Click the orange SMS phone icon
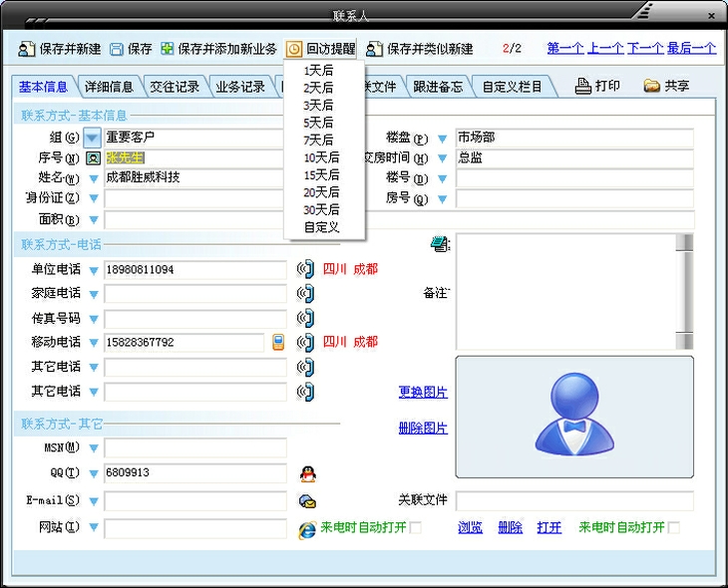 click(x=278, y=343)
